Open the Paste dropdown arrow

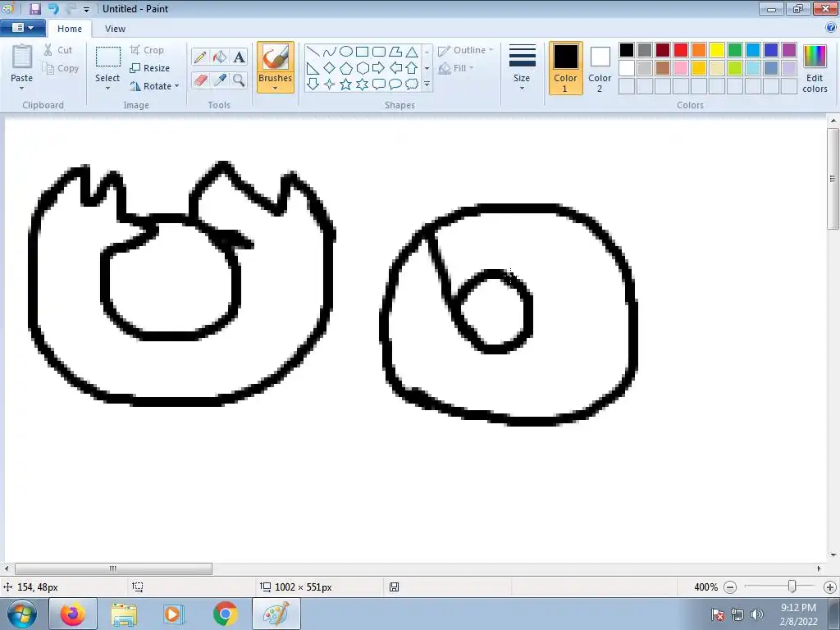point(22,89)
